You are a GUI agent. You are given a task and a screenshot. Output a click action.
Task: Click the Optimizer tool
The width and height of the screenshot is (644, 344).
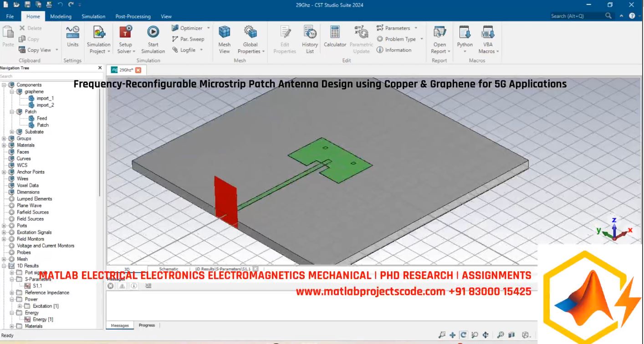(x=188, y=28)
